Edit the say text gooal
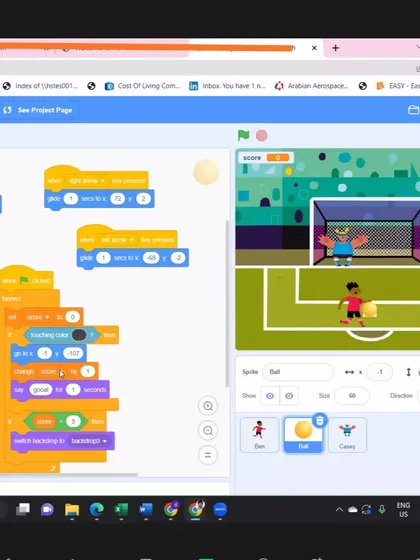The height and width of the screenshot is (560, 420). pyautogui.click(x=40, y=390)
